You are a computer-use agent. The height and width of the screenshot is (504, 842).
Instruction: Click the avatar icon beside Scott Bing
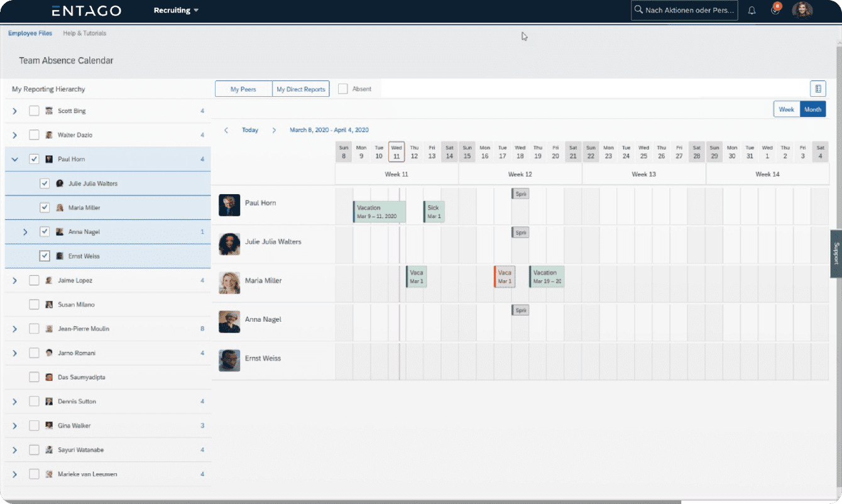point(48,110)
